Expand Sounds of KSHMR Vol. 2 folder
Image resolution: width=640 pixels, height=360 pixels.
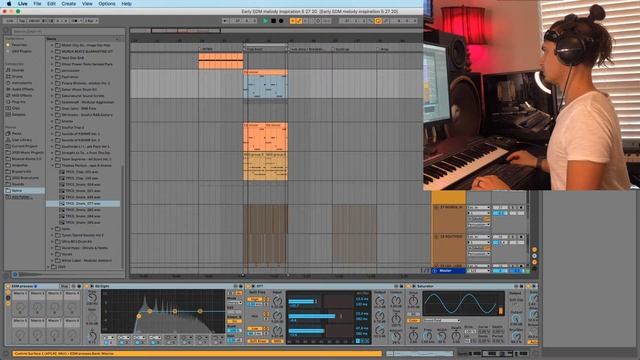pos(52,140)
